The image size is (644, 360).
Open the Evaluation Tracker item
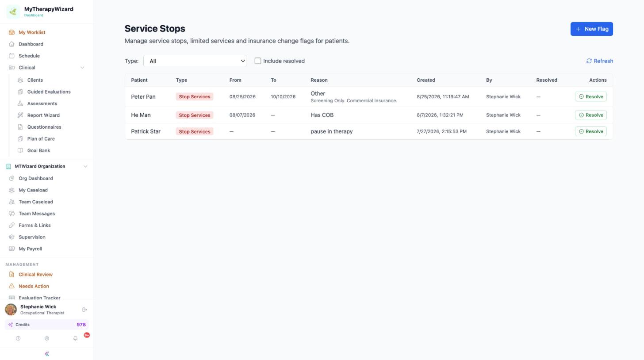39,298
